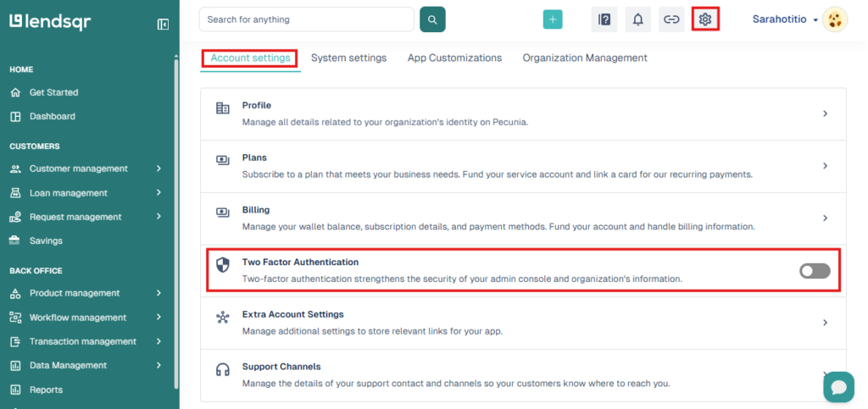The height and width of the screenshot is (409, 868).
Task: Focus the Search for anything field
Action: click(307, 19)
